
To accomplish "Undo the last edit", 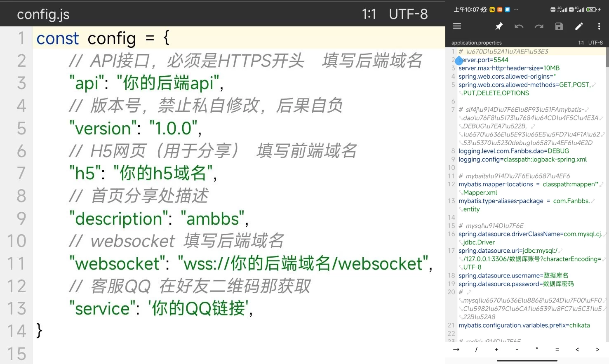I will click(x=519, y=26).
